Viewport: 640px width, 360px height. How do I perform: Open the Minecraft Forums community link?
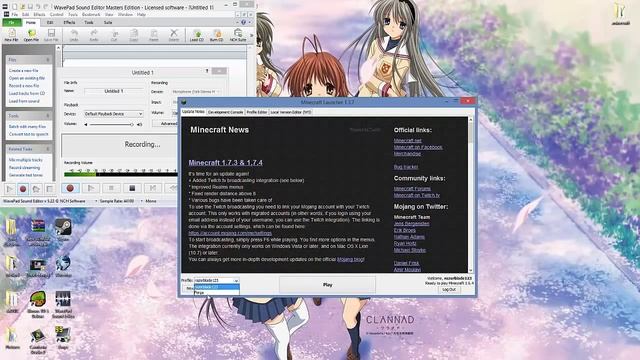(x=412, y=189)
